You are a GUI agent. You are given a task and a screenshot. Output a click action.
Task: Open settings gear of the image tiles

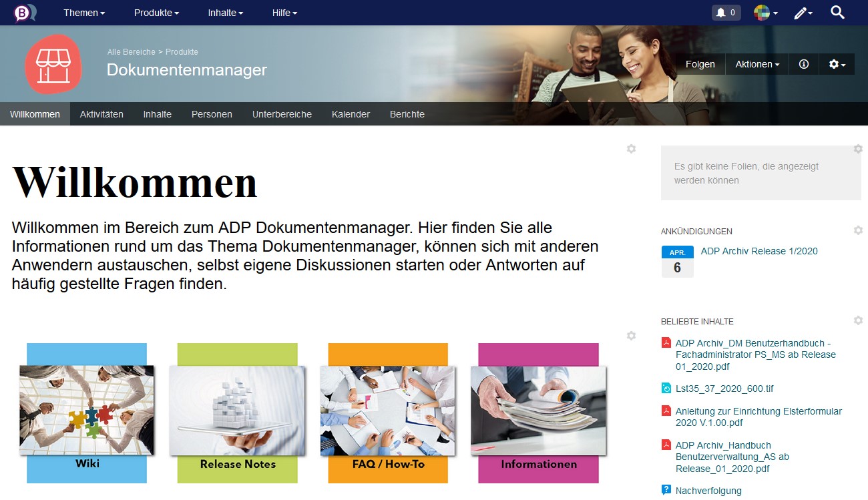(x=631, y=336)
